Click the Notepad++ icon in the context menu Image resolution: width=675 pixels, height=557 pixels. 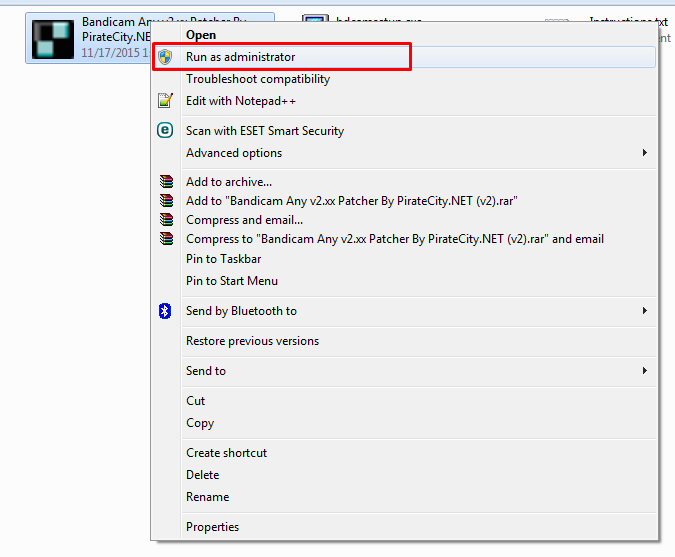(166, 101)
